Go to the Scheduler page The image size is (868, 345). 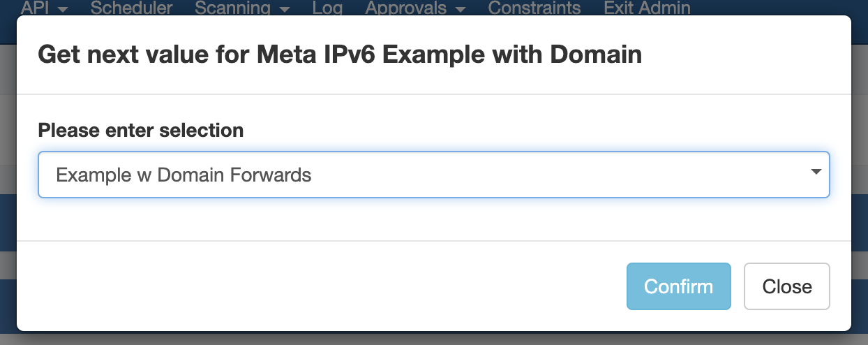131,8
